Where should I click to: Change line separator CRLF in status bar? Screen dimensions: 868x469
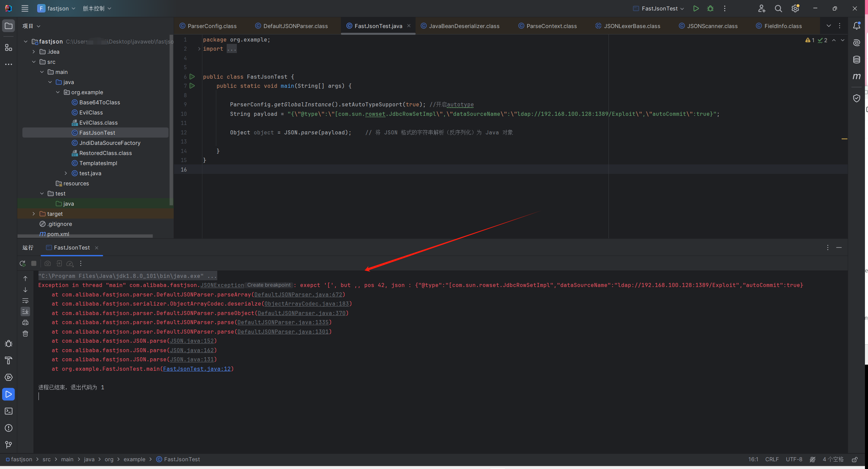tap(772, 460)
